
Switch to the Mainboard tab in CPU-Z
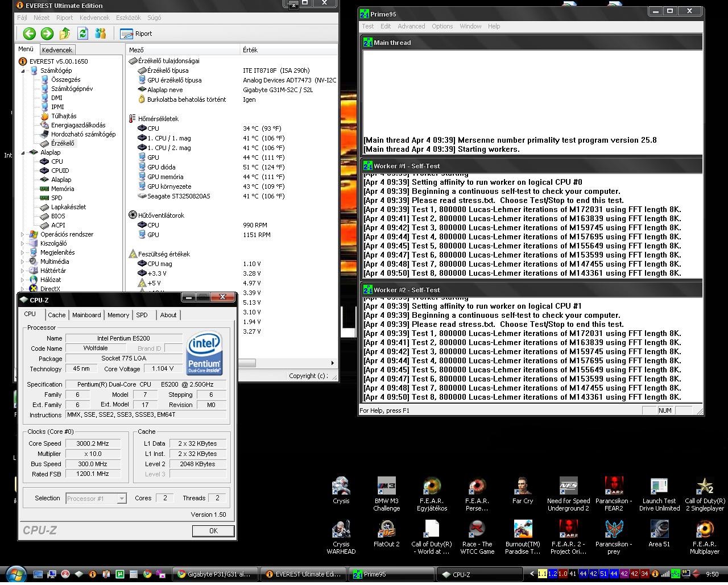coord(86,315)
